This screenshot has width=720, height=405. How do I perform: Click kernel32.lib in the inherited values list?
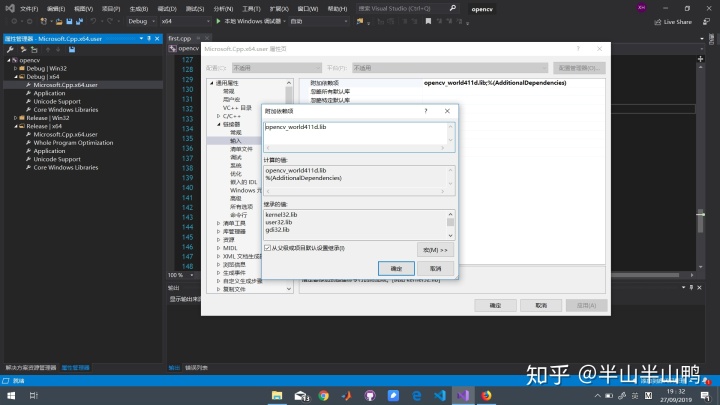tap(281, 214)
